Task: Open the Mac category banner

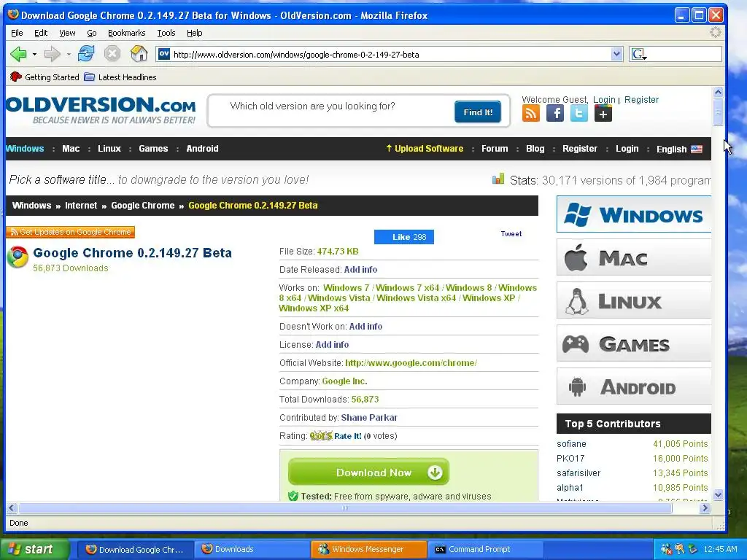Action: [x=634, y=257]
